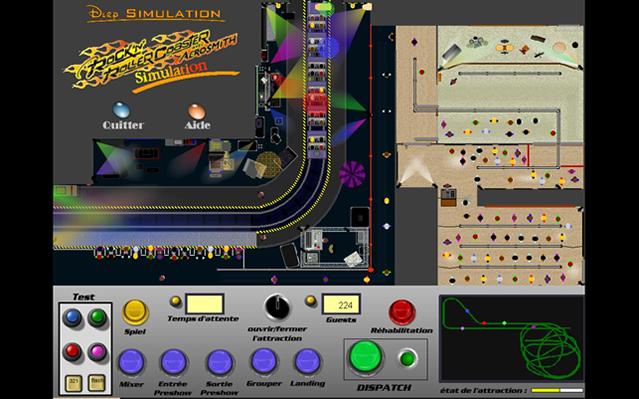Toggle the yellow indicator beside Temps d'attente
The image size is (639, 399).
176,301
